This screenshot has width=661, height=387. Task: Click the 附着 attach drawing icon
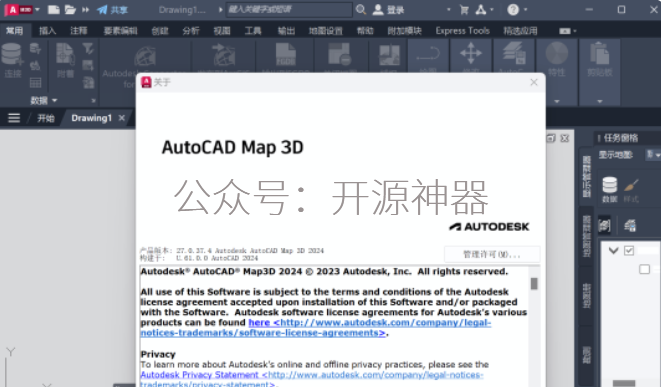(65, 55)
